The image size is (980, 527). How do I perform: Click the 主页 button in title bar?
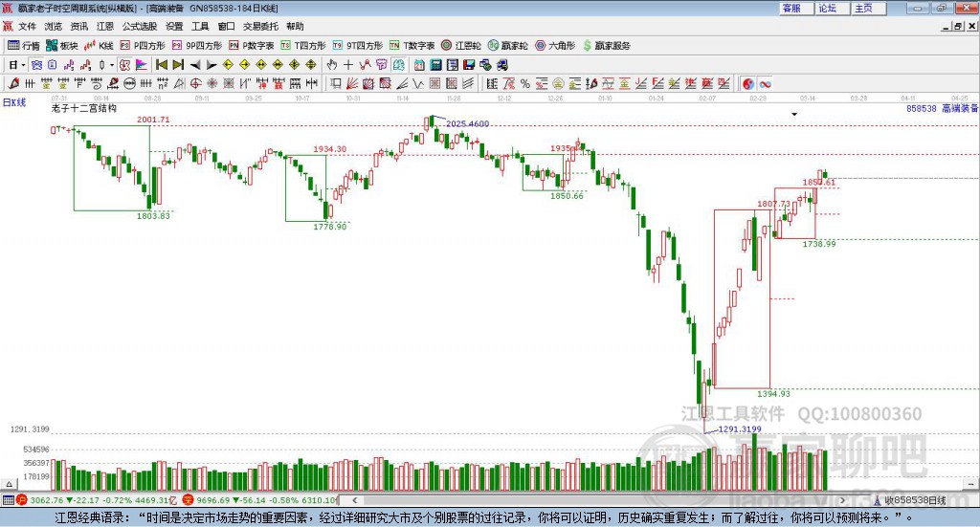[867, 8]
